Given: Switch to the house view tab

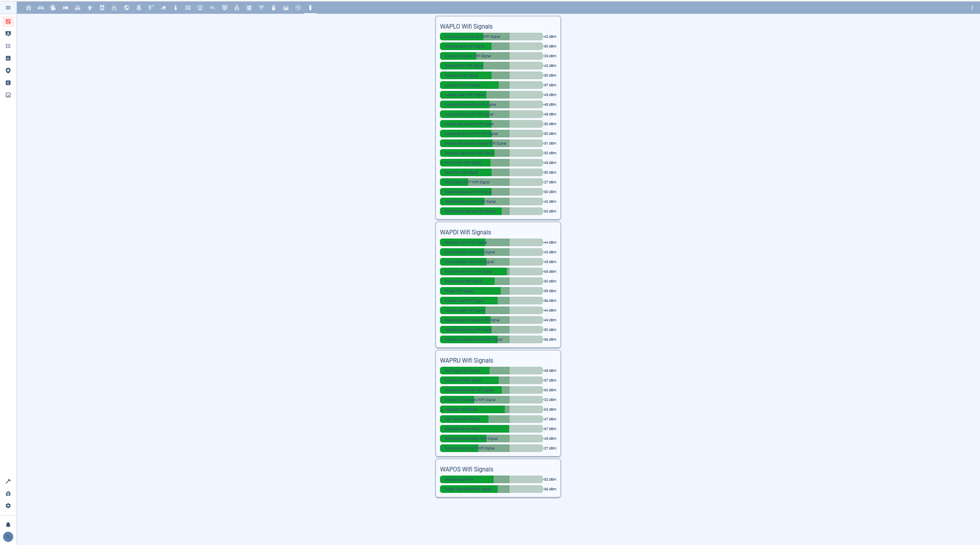Looking at the screenshot, I should (29, 8).
